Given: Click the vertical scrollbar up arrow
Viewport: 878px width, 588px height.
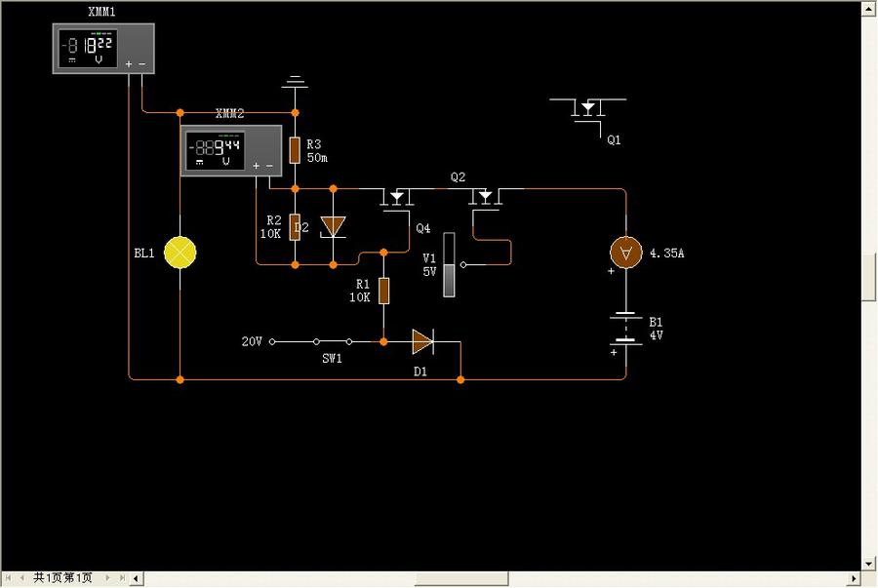Looking at the screenshot, I should coord(869,8).
